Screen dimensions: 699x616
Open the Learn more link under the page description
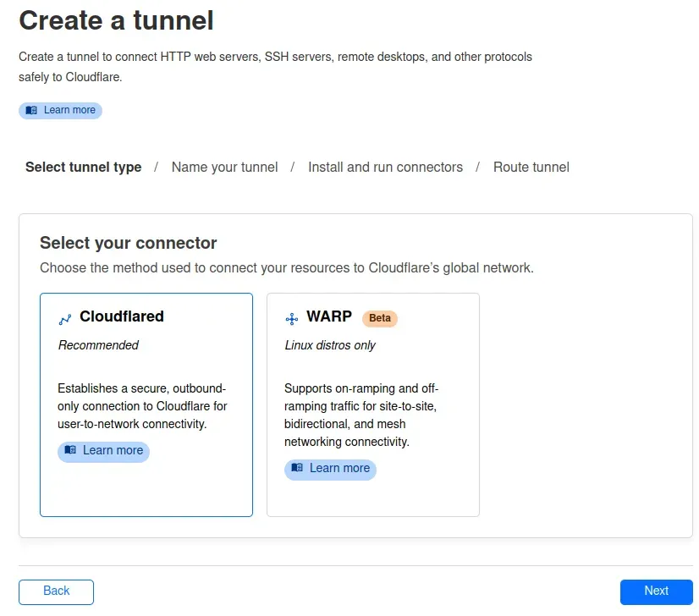(x=69, y=110)
